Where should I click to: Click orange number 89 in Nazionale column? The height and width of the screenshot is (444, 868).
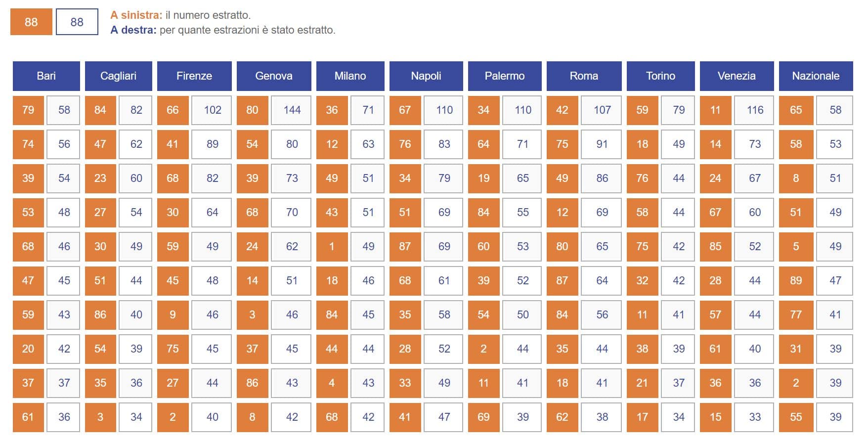tap(796, 280)
